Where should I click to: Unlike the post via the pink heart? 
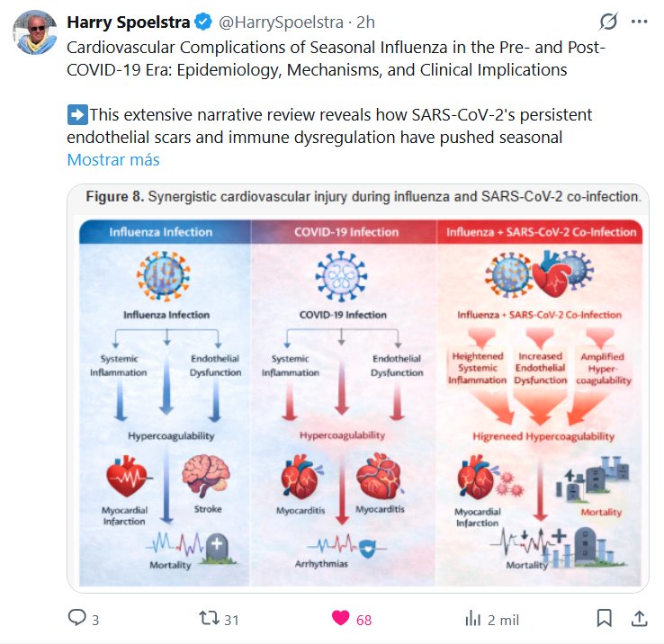(x=340, y=618)
